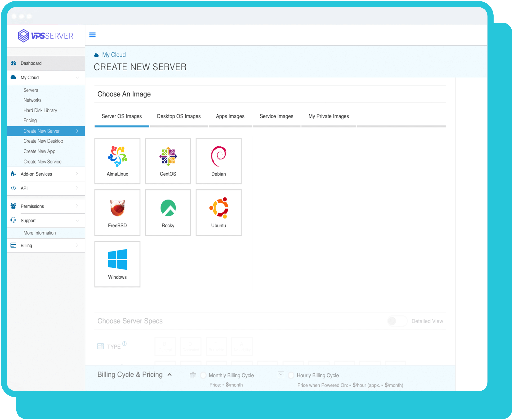
Task: Switch to Desktop OS Images tab
Action: 179,116
